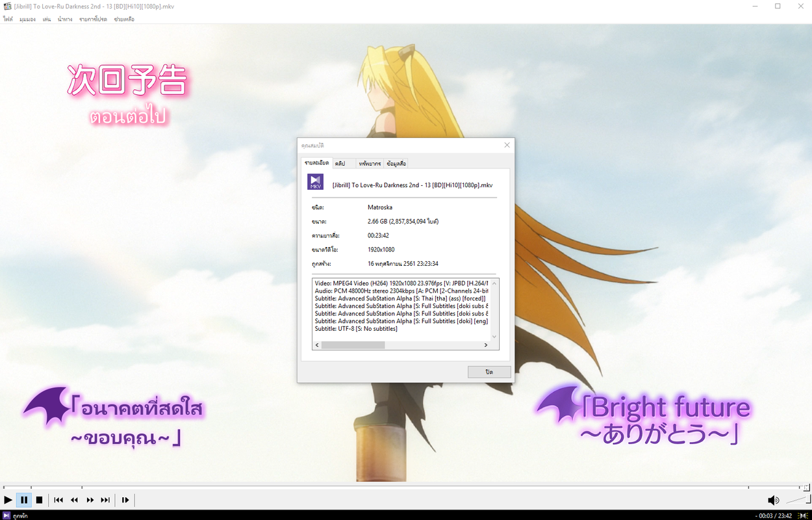This screenshot has height=520, width=812.
Task: Click the player's title-bar application icon
Action: (x=7, y=6)
